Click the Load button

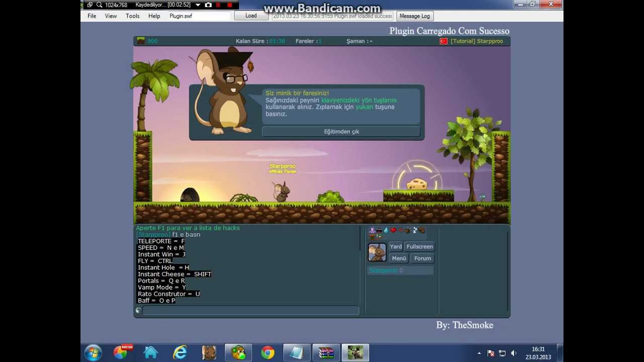click(251, 16)
